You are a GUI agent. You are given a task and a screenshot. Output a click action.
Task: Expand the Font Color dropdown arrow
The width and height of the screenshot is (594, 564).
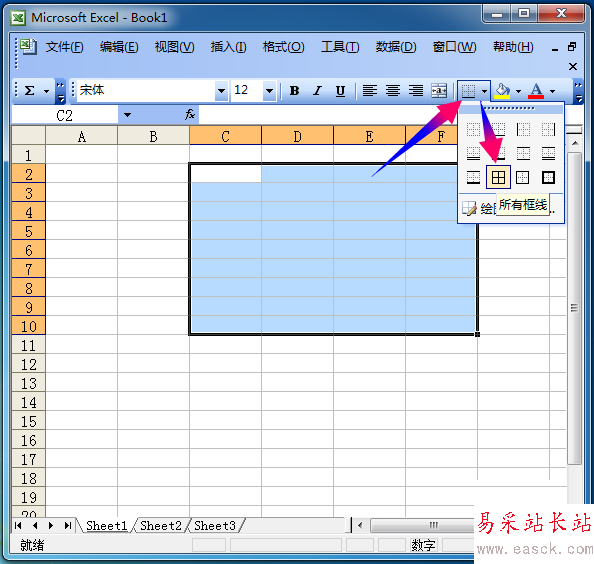click(x=553, y=91)
